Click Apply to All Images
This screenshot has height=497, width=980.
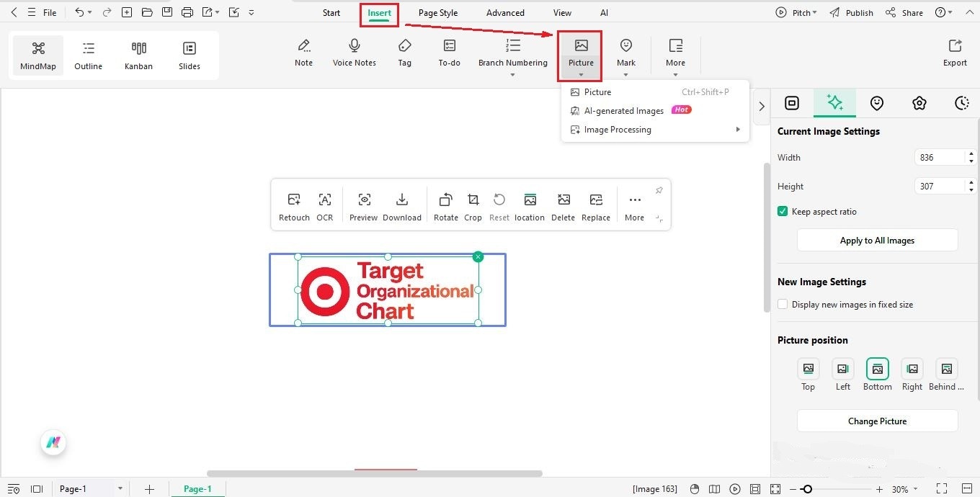[877, 241]
